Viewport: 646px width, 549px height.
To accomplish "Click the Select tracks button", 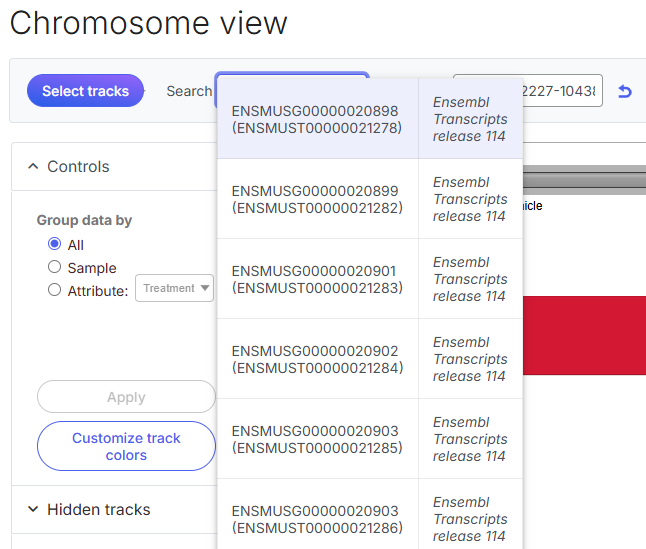I will tap(85, 91).
